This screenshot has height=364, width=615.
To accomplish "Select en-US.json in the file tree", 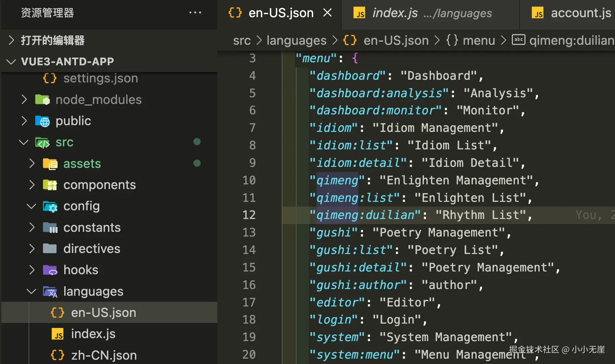I will pyautogui.click(x=109, y=313).
